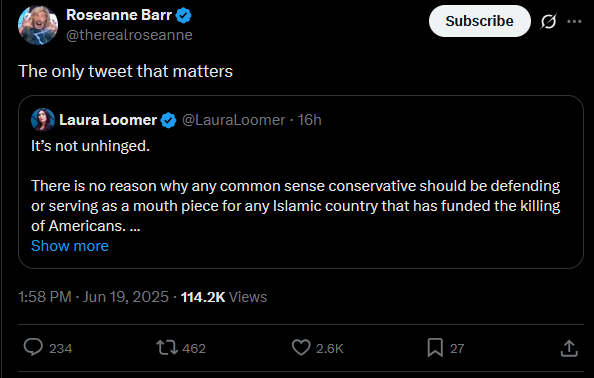
Task: Click Laura Loomer display name
Action: click(108, 120)
